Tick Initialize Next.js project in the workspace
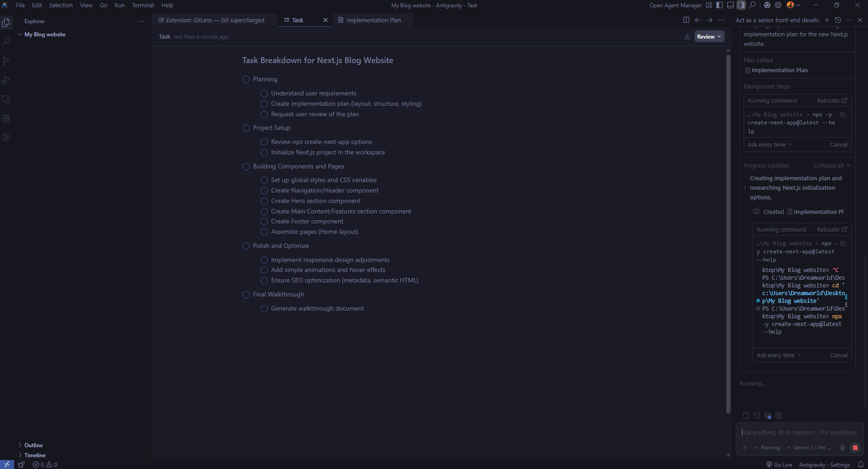Viewport: 868px width, 469px height. pyautogui.click(x=264, y=153)
